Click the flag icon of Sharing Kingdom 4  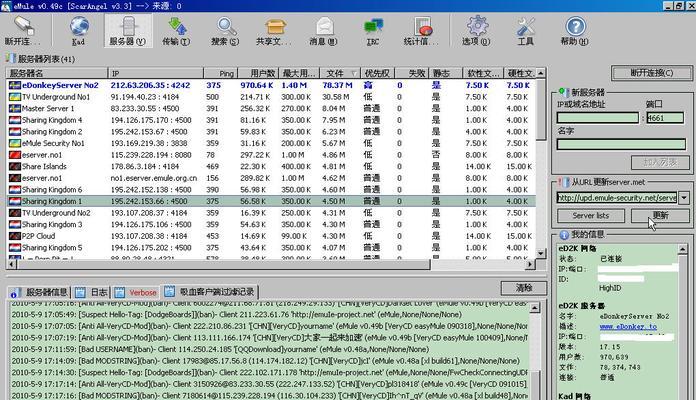15,120
